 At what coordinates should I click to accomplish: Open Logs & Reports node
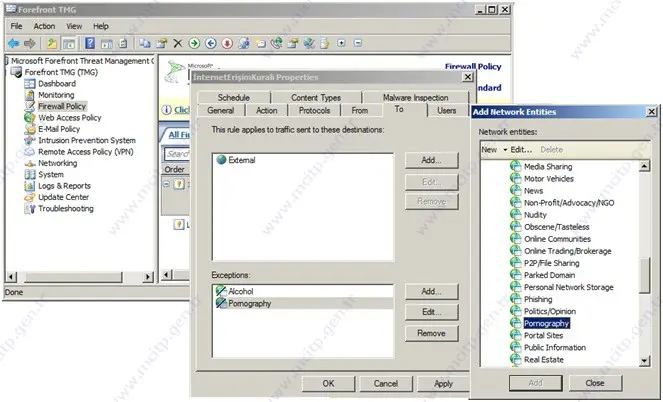[x=64, y=186]
